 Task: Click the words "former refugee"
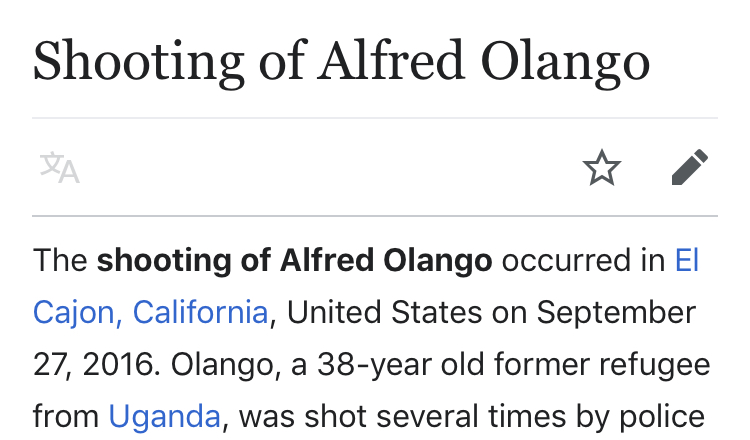[603, 365]
